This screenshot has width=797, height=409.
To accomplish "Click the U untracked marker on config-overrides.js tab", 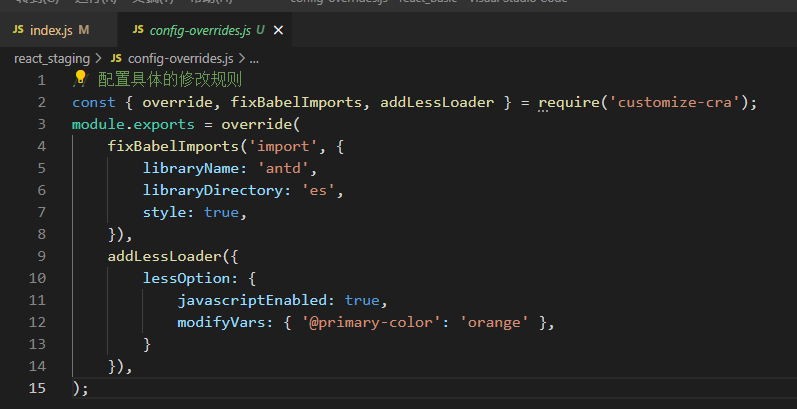I will (260, 30).
